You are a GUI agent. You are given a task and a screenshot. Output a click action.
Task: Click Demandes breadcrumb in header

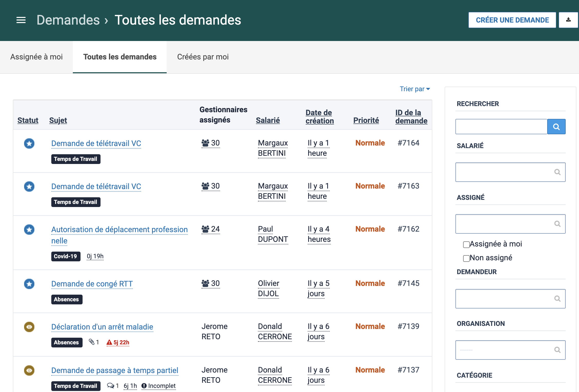pos(68,20)
